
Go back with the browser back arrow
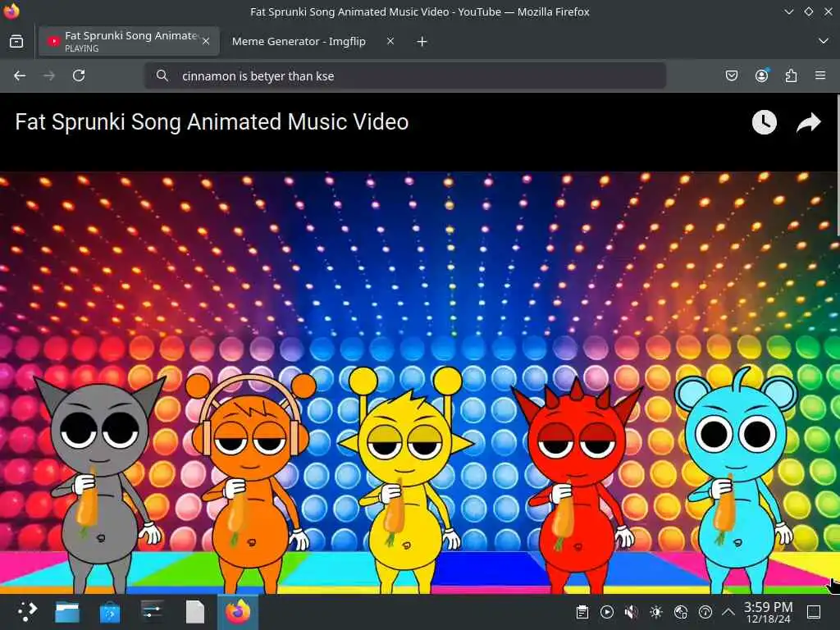coord(20,75)
